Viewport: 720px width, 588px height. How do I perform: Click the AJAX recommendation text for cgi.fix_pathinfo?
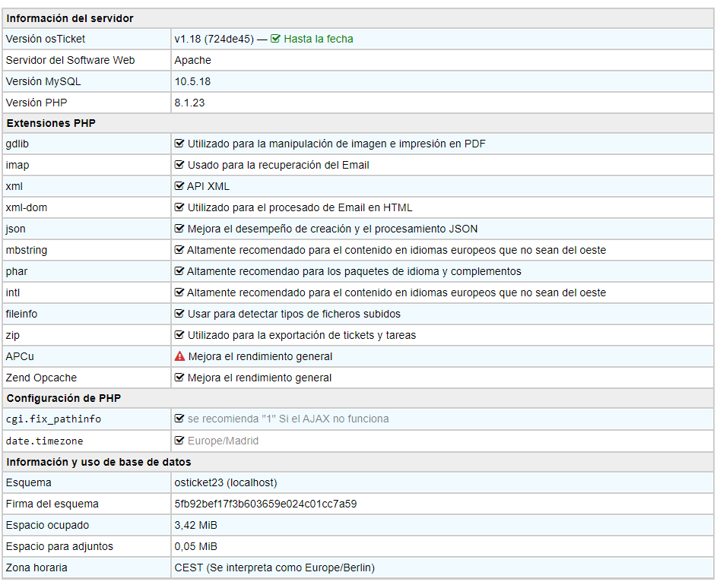[288, 419]
